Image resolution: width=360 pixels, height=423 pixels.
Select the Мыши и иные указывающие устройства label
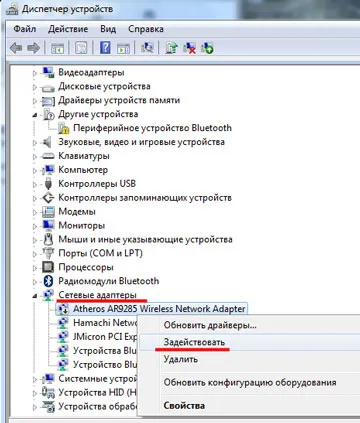145,239
